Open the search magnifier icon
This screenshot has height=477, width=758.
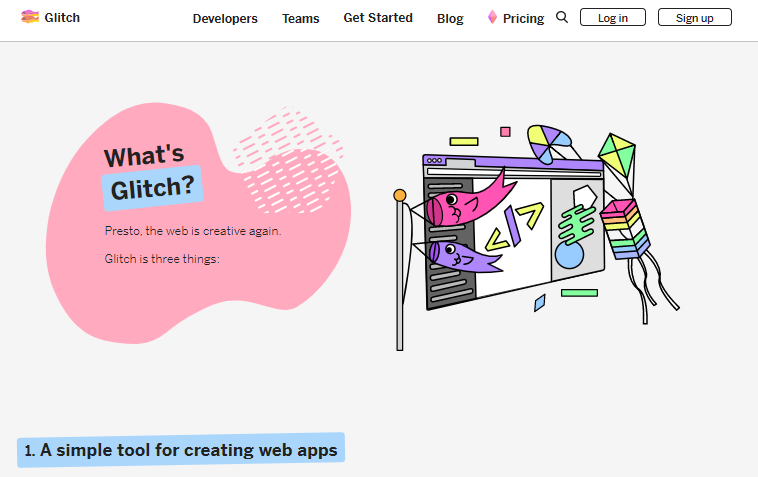562,17
